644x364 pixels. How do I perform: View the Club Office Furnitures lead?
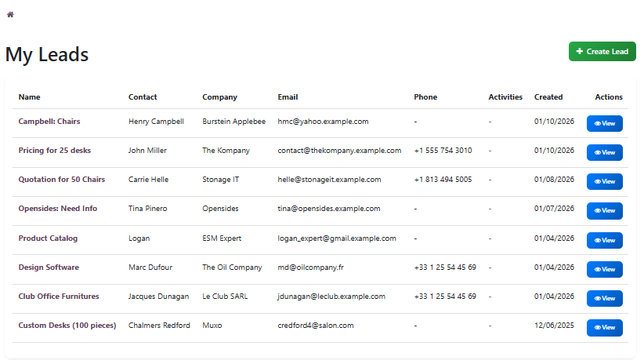[x=604, y=298]
